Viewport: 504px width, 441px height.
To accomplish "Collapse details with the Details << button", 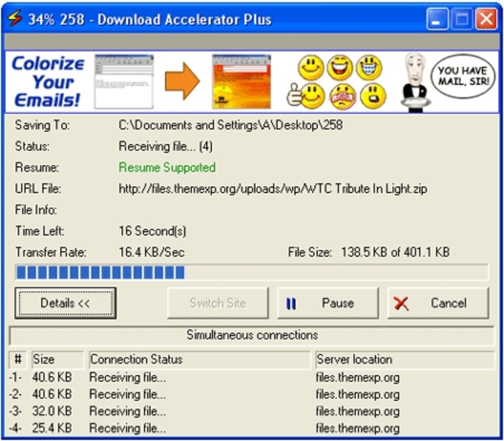I will (x=65, y=303).
